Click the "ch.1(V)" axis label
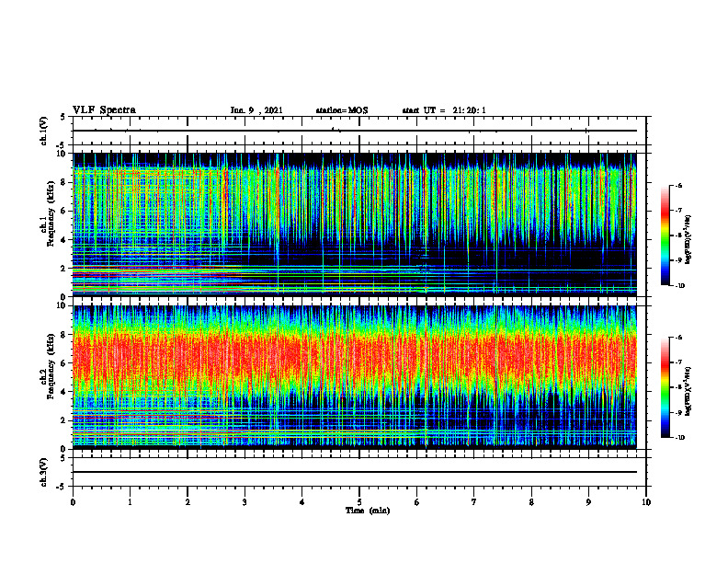The height and width of the screenshot is (563, 728). tap(44, 131)
